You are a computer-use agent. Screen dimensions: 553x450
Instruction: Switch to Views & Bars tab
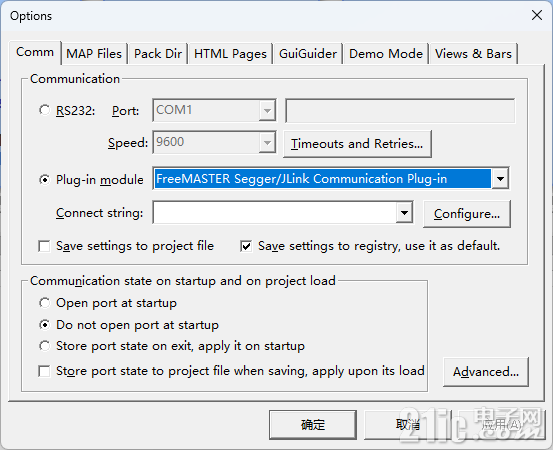click(x=473, y=54)
